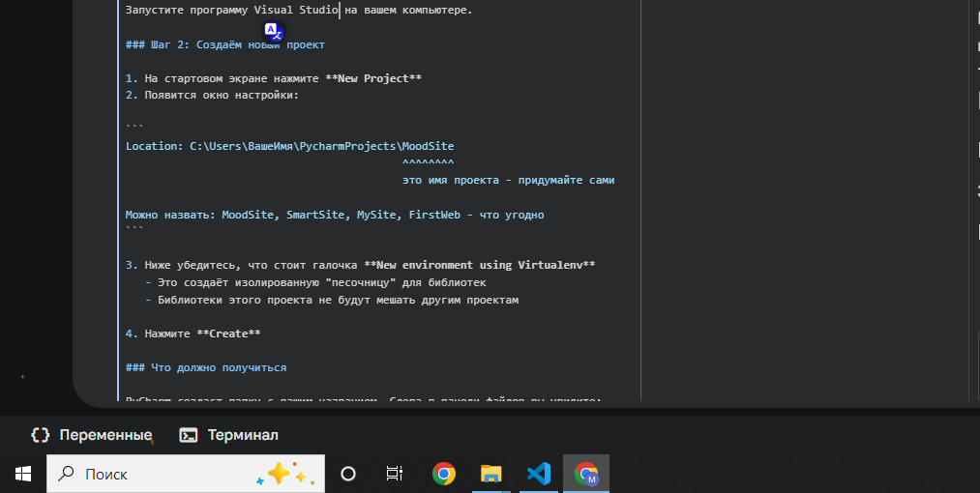Click the line 'Это создаёт изолированную песочницу'
The height and width of the screenshot is (493, 980).
315,282
